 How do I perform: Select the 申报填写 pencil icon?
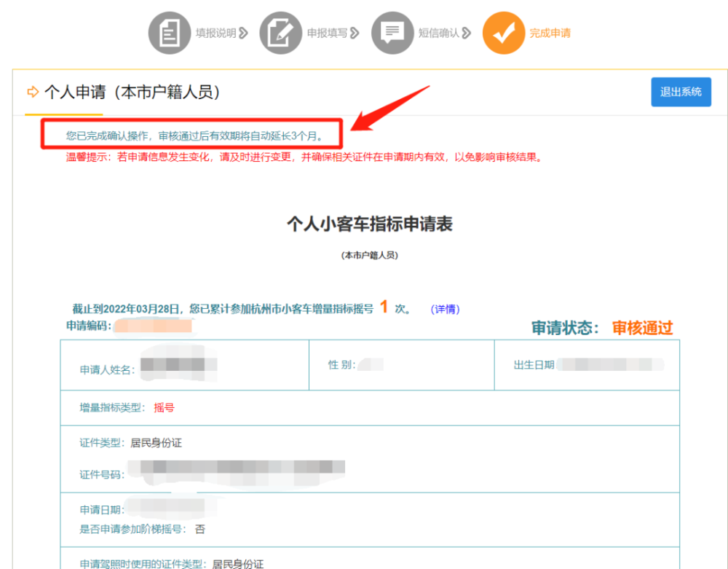click(281, 32)
